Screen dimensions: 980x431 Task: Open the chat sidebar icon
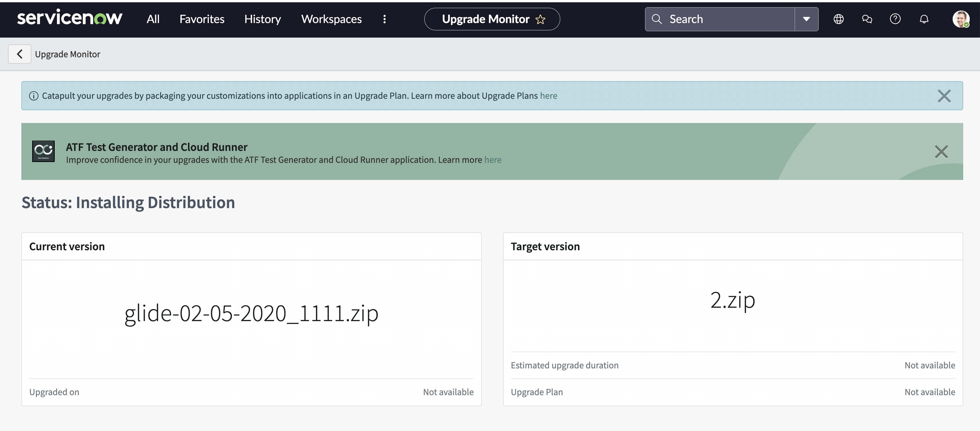pos(867,19)
